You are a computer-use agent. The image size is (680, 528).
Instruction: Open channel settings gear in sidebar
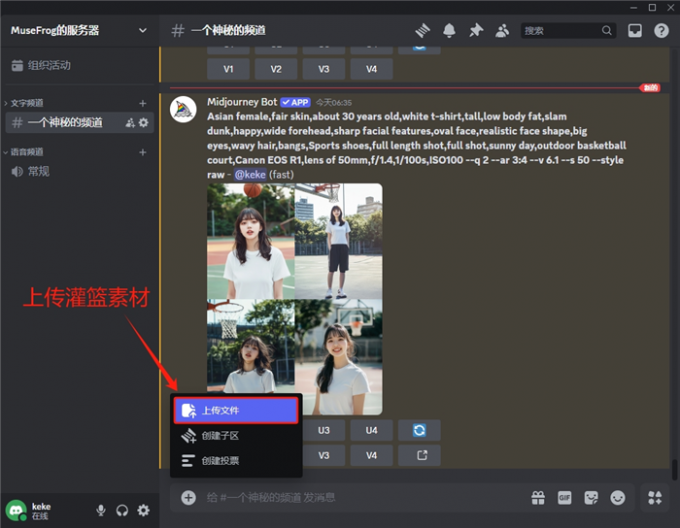(143, 123)
